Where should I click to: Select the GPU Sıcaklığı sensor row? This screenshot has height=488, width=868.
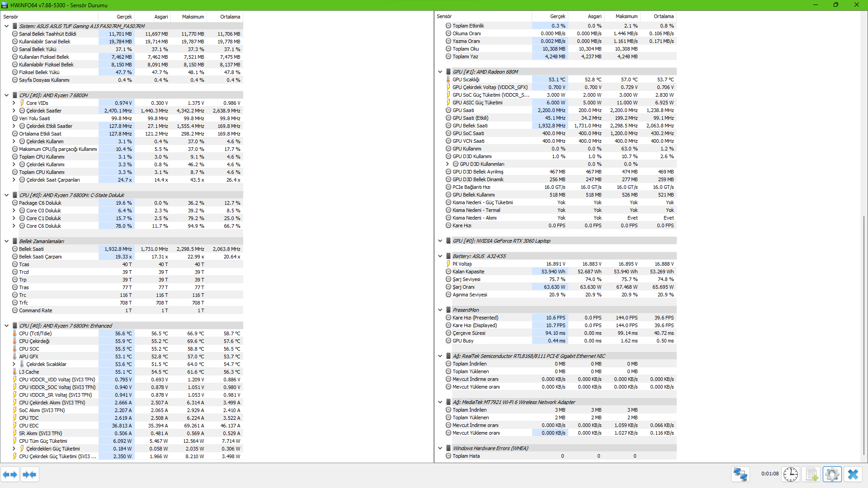(466, 80)
